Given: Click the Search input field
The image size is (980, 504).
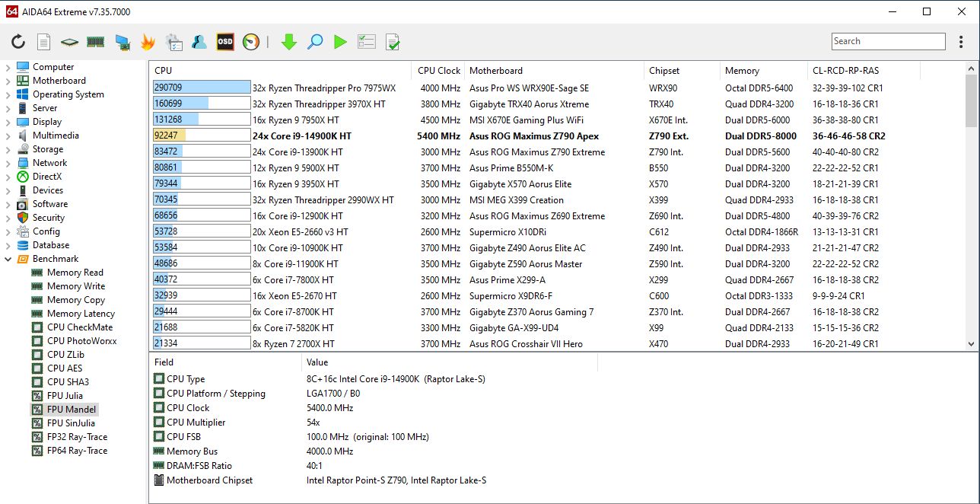Looking at the screenshot, I should pyautogui.click(x=888, y=41).
